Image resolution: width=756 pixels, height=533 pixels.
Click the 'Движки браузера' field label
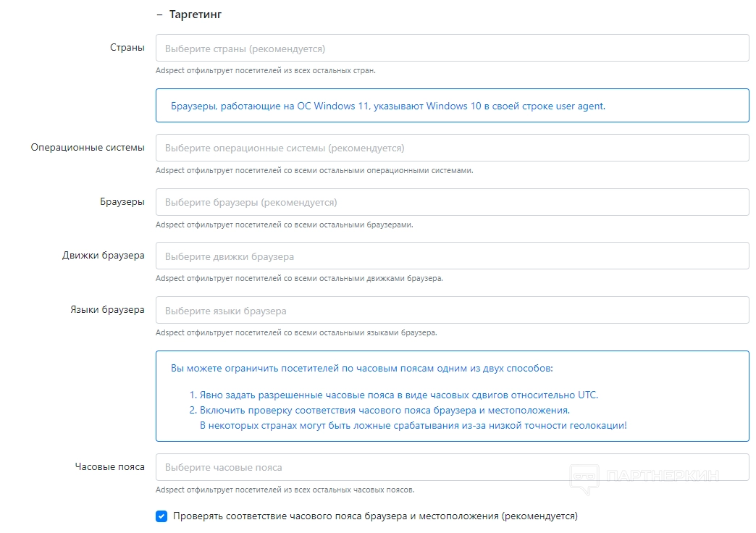104,256
